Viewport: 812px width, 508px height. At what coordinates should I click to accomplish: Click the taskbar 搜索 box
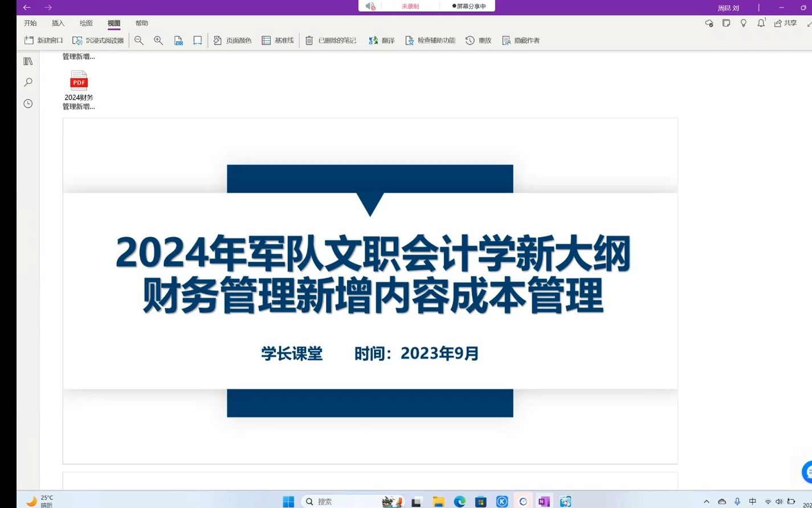(x=353, y=502)
